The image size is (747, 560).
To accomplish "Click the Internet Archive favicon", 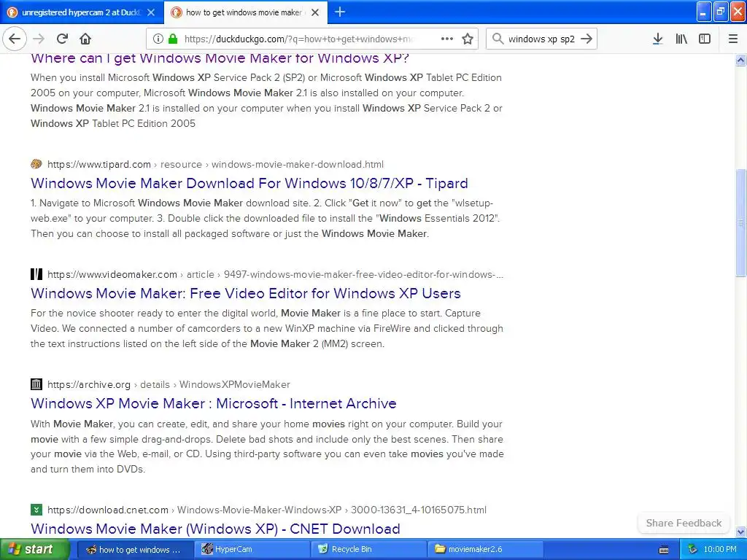I will [36, 384].
